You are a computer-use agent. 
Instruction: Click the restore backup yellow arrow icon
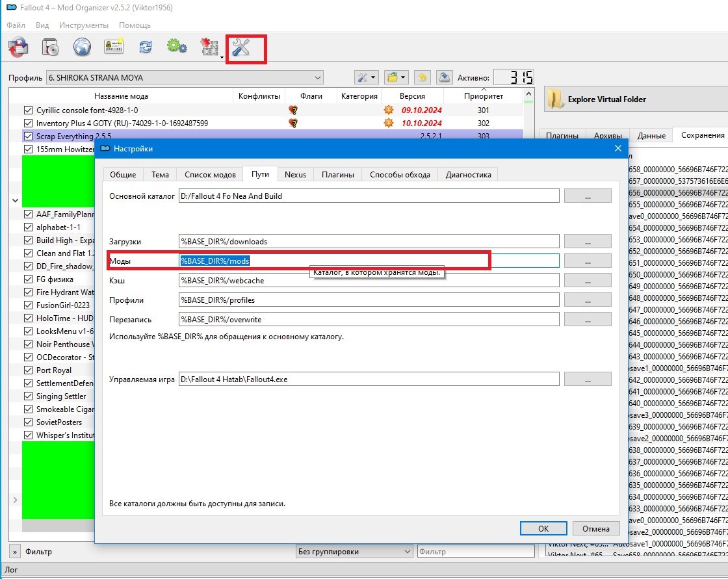[422, 78]
